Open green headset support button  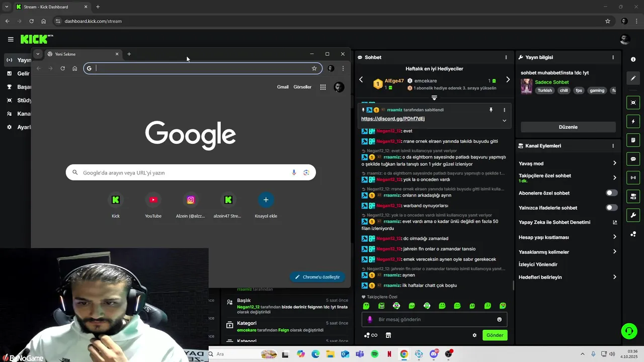[629, 331]
